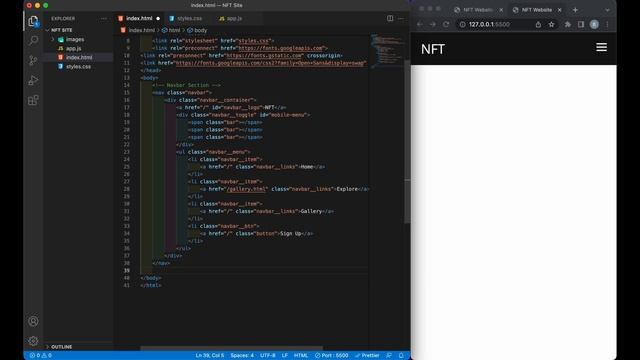Screen dimensions: 640x360
Task: Change end of line sequence LF
Action: (x=285, y=356)
